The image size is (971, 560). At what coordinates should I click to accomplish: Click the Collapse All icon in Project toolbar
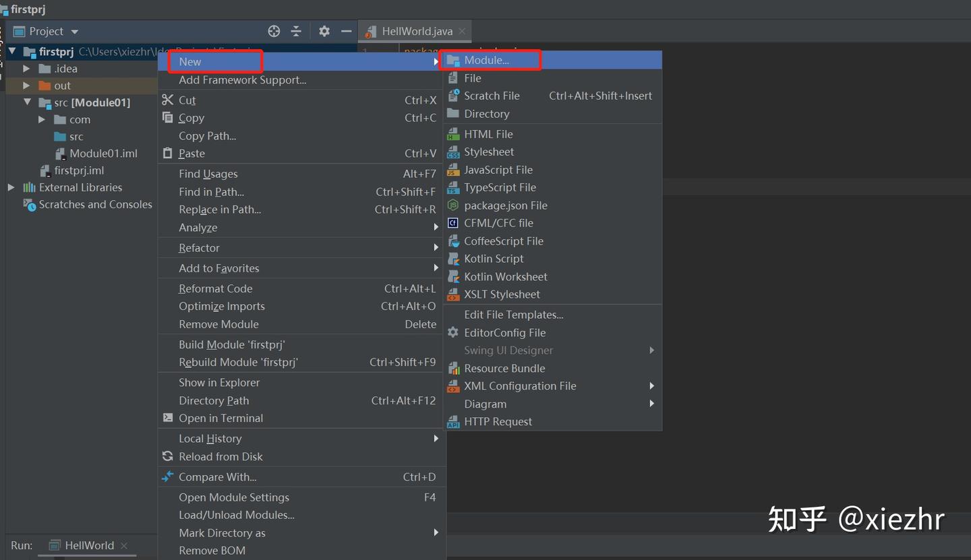point(297,31)
